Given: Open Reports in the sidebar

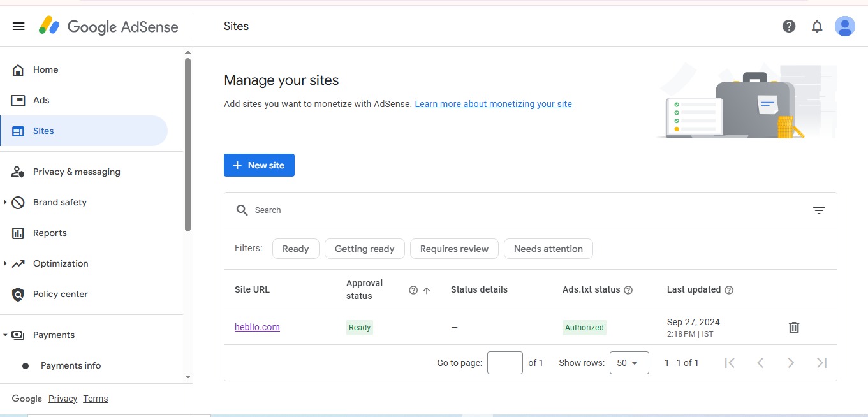Looking at the screenshot, I should tap(84, 233).
